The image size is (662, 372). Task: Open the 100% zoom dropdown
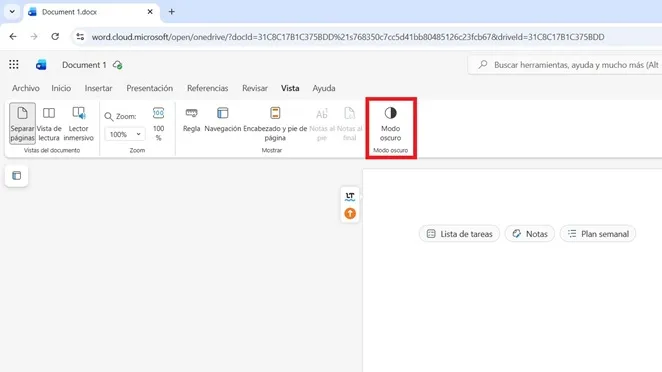click(125, 134)
